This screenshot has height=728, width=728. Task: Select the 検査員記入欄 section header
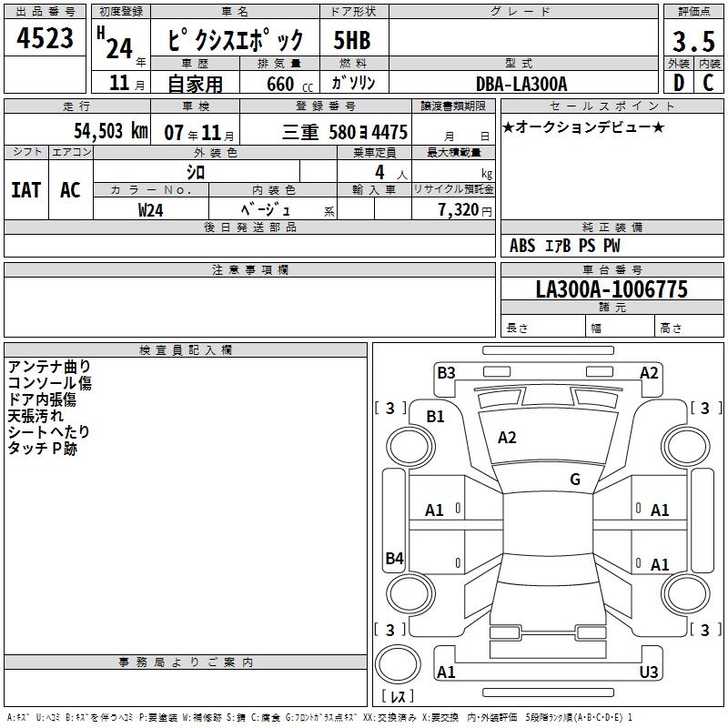click(x=186, y=350)
